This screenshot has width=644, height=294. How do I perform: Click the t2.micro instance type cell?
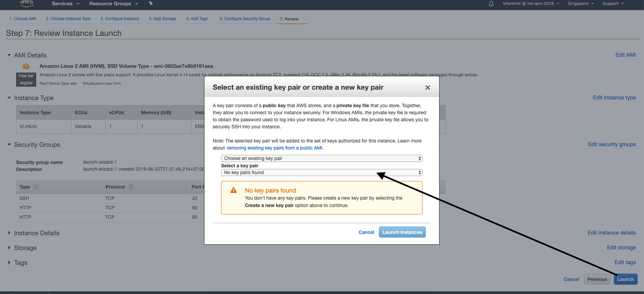[x=44, y=127]
